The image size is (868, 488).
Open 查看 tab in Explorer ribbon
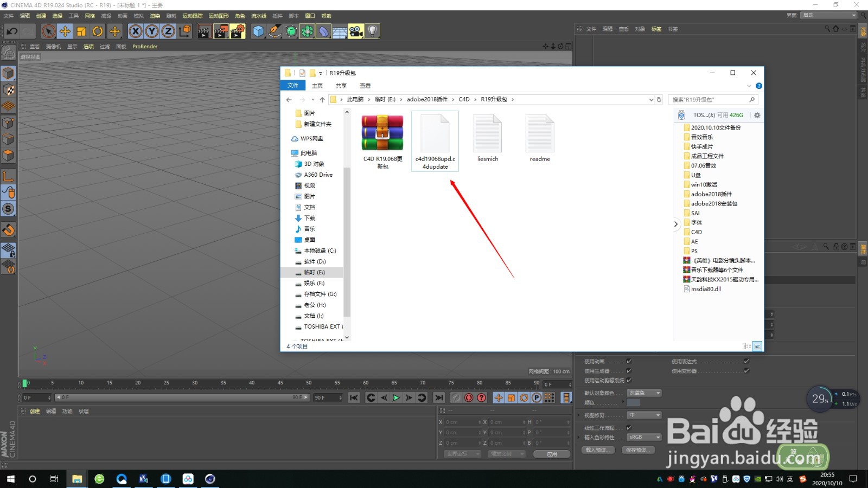pos(365,86)
